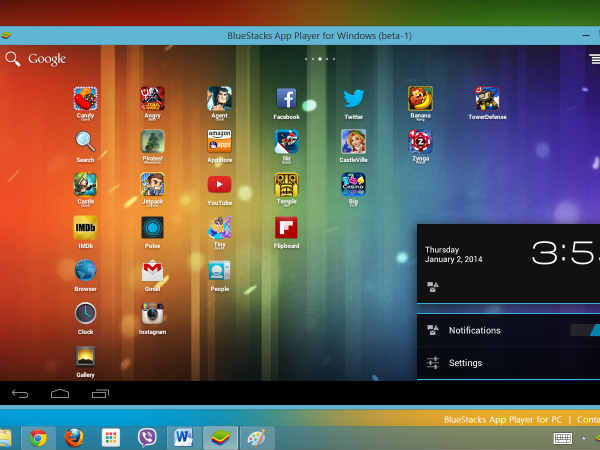Launch the YouTube app
Image resolution: width=600 pixels, height=450 pixels.
[219, 184]
